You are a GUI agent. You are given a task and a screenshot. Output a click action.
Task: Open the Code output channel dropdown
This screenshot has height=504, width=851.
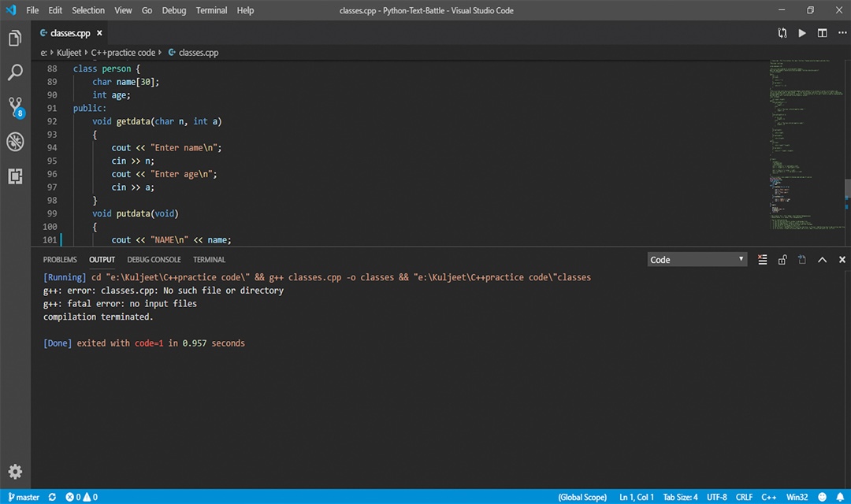(697, 259)
